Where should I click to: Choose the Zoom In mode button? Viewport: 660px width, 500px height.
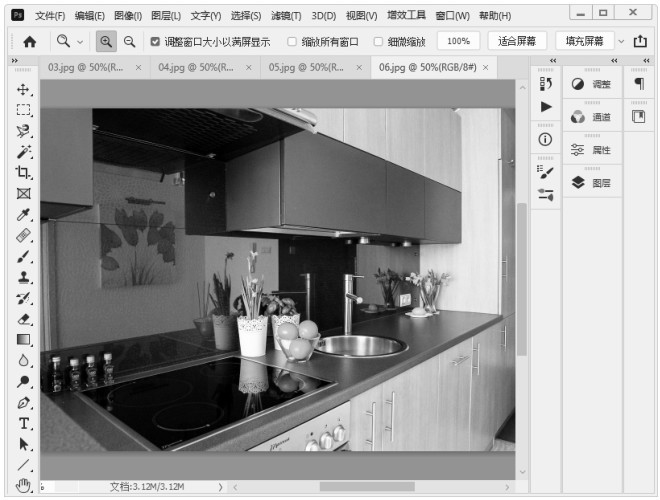tap(106, 41)
